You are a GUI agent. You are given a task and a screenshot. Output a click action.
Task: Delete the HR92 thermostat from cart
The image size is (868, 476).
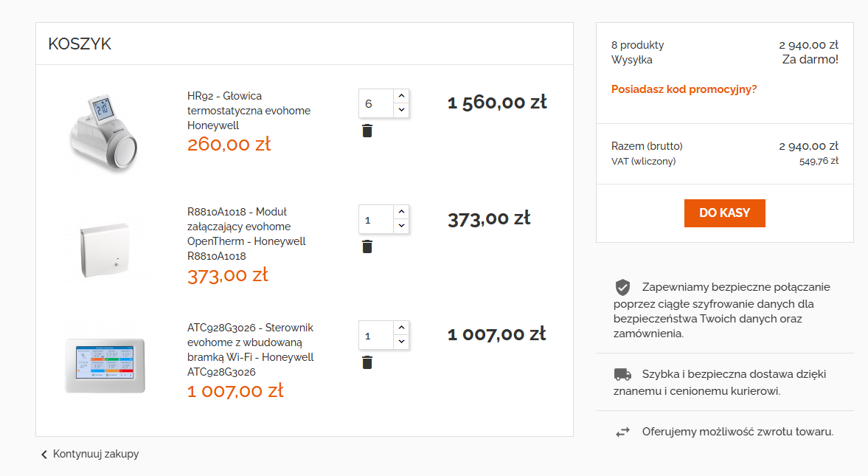pos(367,131)
